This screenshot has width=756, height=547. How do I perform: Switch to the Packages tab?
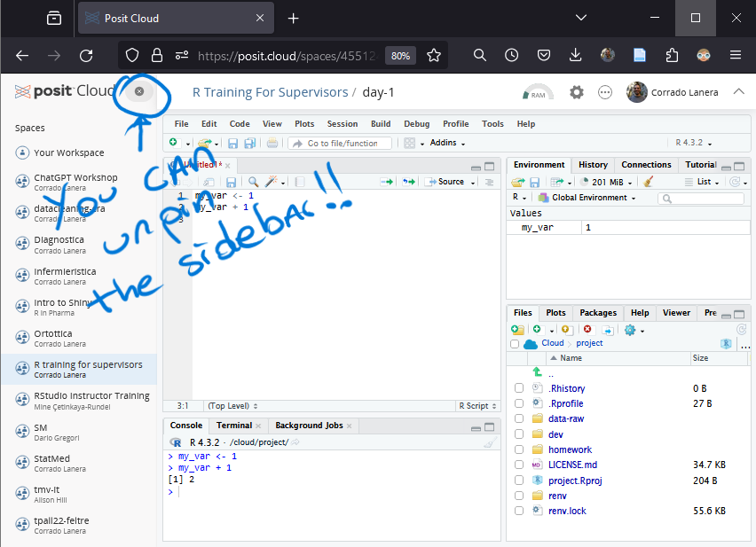597,313
